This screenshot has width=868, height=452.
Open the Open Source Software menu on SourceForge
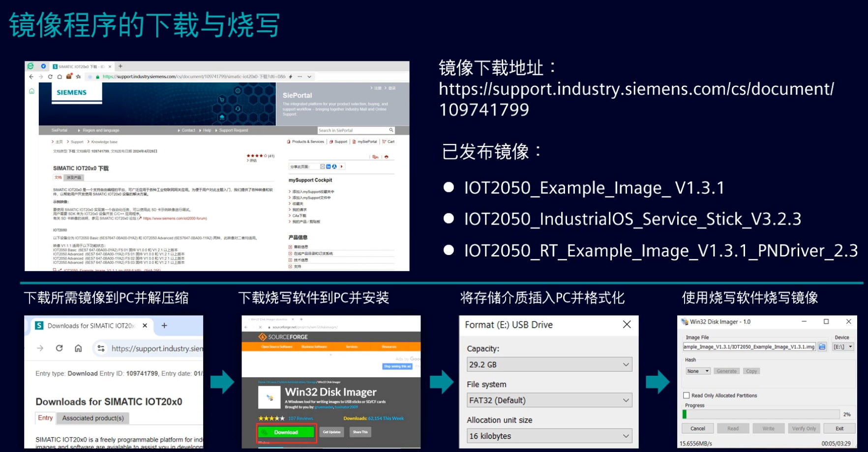(x=277, y=347)
